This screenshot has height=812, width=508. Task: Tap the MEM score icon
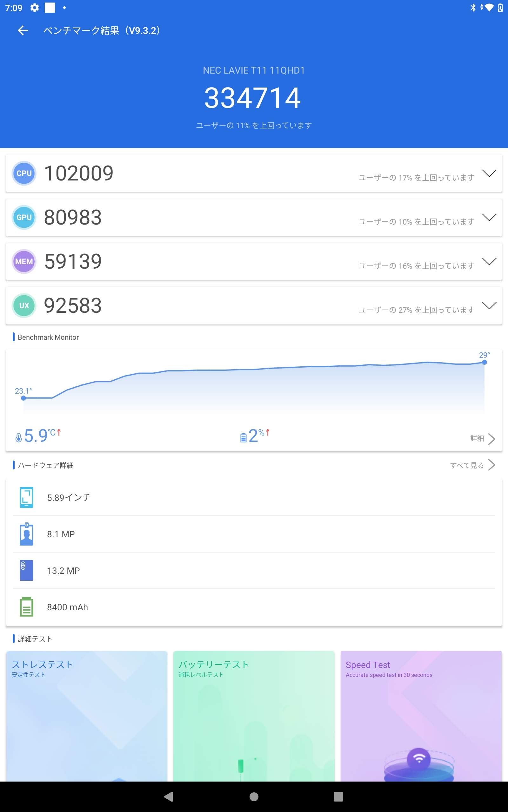pyautogui.click(x=24, y=261)
